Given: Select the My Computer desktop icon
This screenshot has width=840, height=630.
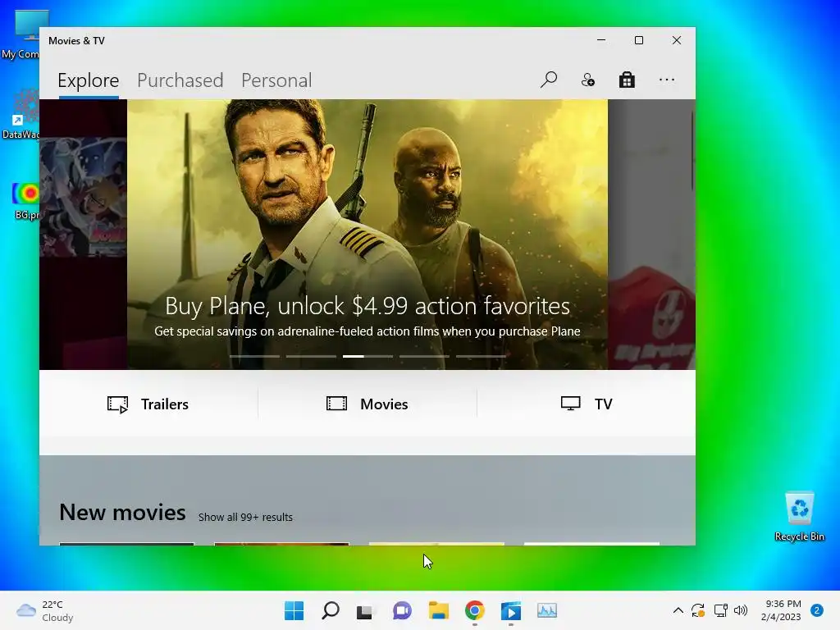Looking at the screenshot, I should point(21,34).
